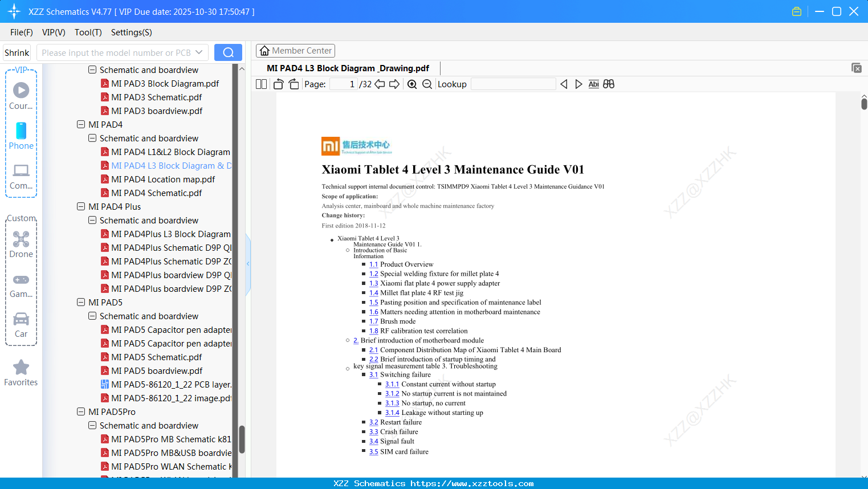
Task: Open the Computer sidebar category
Action: [21, 176]
